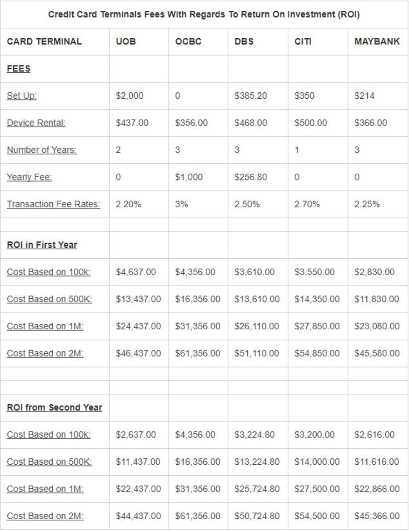The image size is (409, 532).
Task: Click first-year Cost Based on 500K link
Action: [49, 299]
